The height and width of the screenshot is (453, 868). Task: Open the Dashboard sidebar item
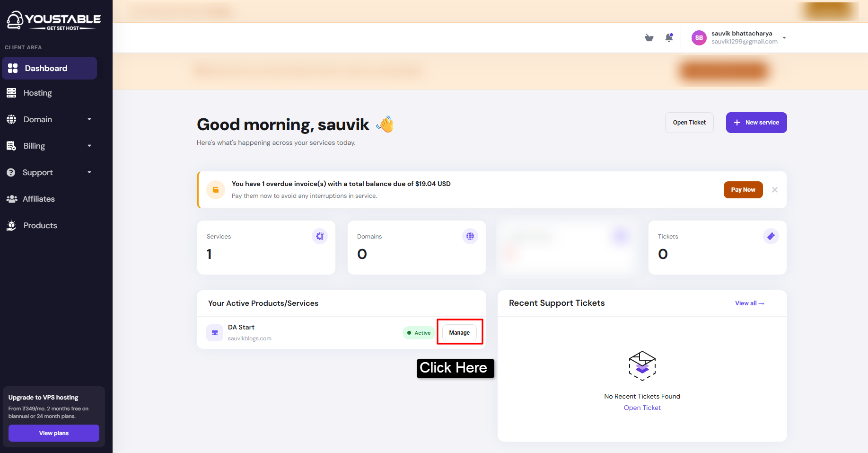(x=50, y=68)
